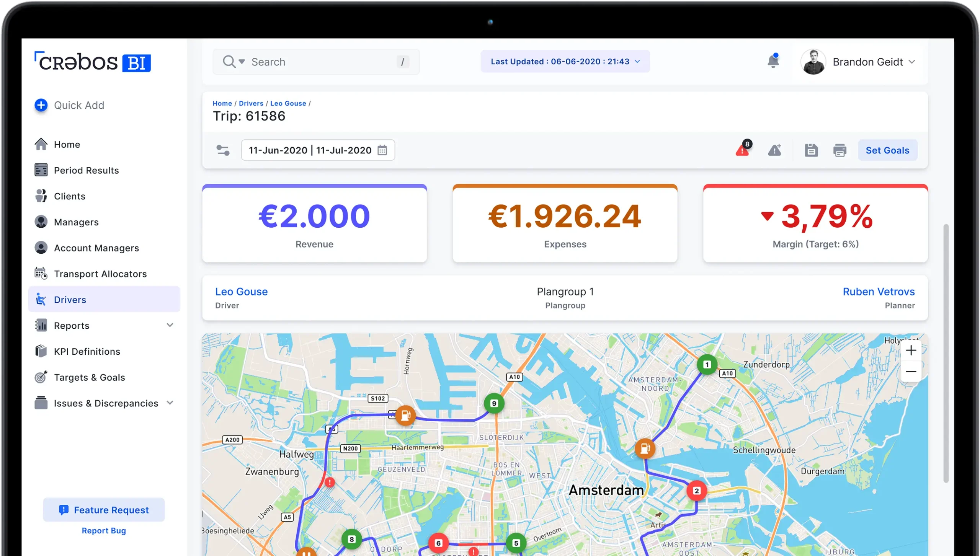The image size is (980, 556).
Task: Open the search type dropdown arrow
Action: (242, 62)
